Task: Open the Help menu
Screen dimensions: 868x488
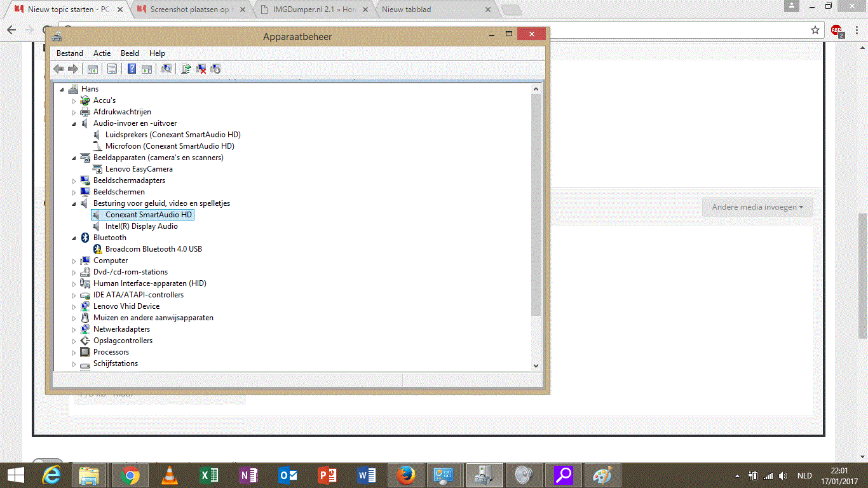Action: (157, 53)
